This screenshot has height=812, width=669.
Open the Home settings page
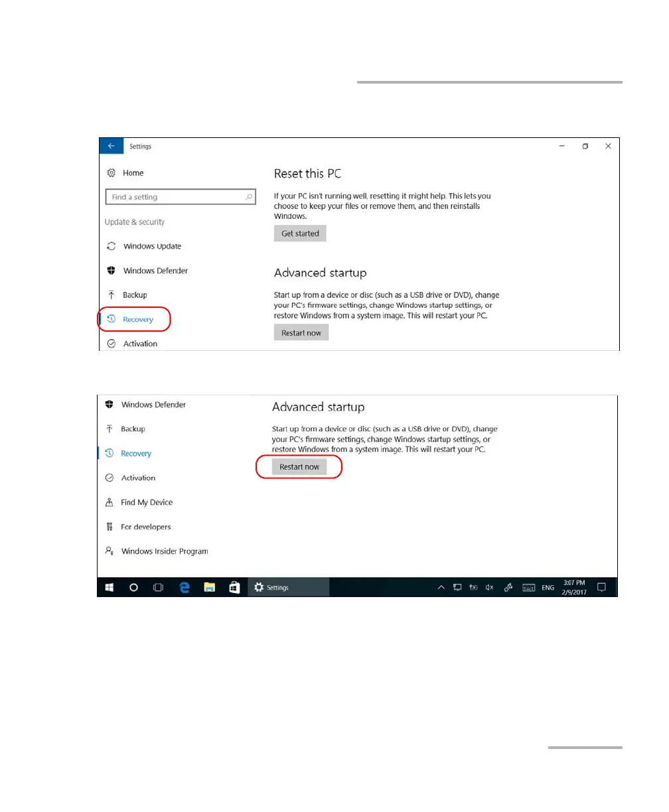pos(125,173)
